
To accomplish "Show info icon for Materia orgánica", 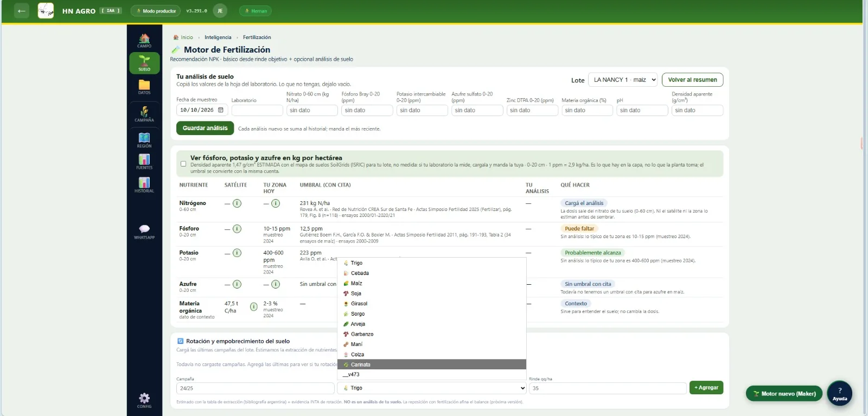I will [253, 307].
